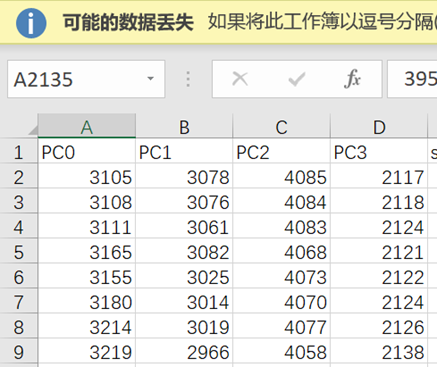Select column A header
The width and height of the screenshot is (437, 367).
click(87, 126)
